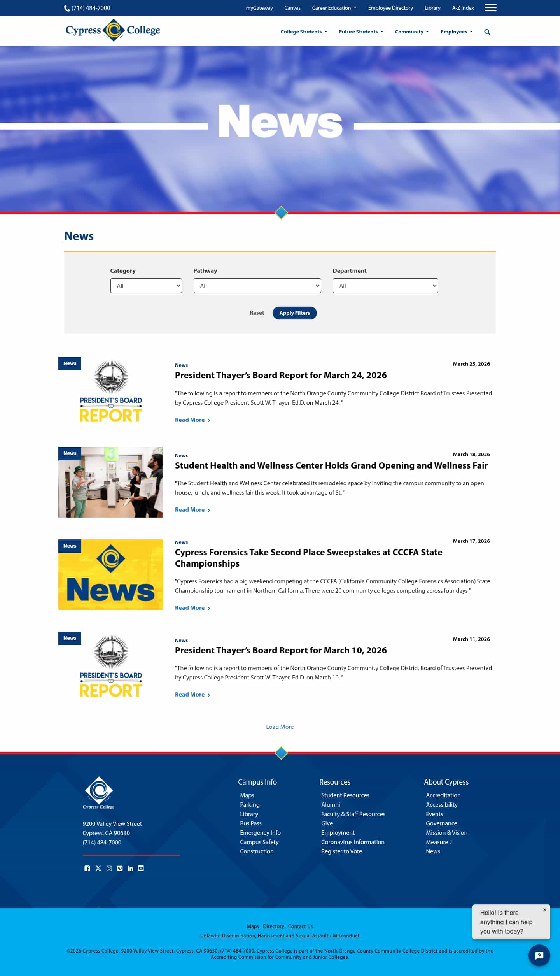The height and width of the screenshot is (976, 560).
Task: Open footer Accreditation link
Action: click(443, 795)
